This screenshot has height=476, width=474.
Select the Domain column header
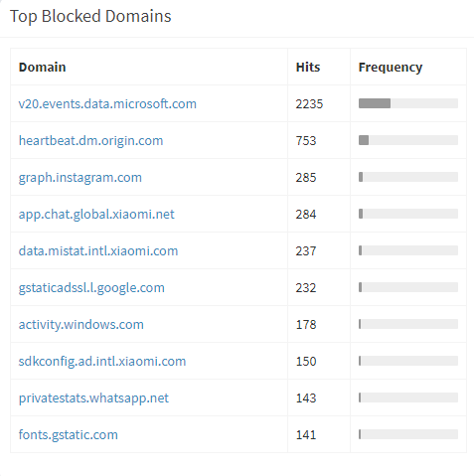pyautogui.click(x=42, y=67)
